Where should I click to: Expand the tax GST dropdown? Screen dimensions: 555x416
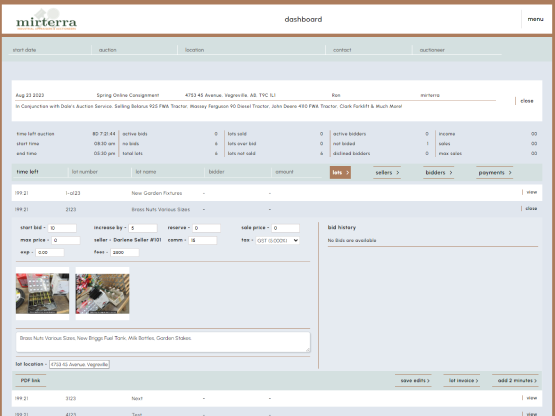tap(278, 240)
